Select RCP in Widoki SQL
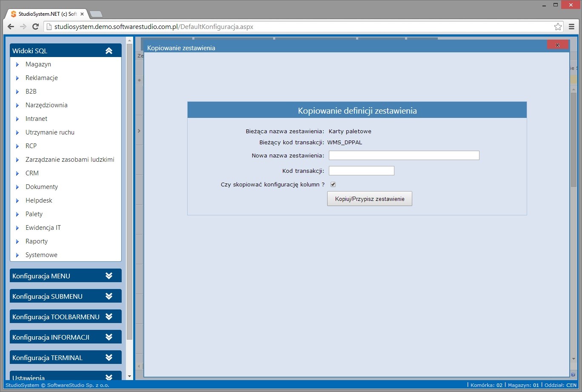Image resolution: width=582 pixels, height=392 pixels. click(x=31, y=146)
